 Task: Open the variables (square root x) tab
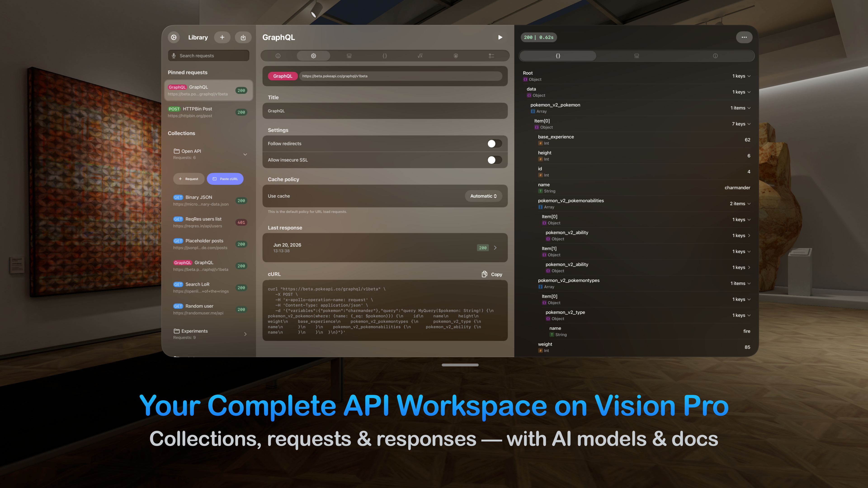(420, 56)
